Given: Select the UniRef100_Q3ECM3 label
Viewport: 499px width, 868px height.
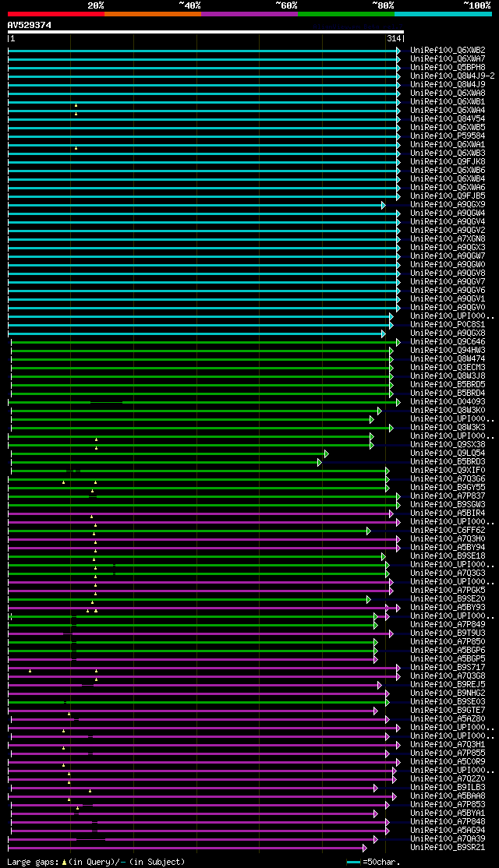Looking at the screenshot, I should [448, 368].
